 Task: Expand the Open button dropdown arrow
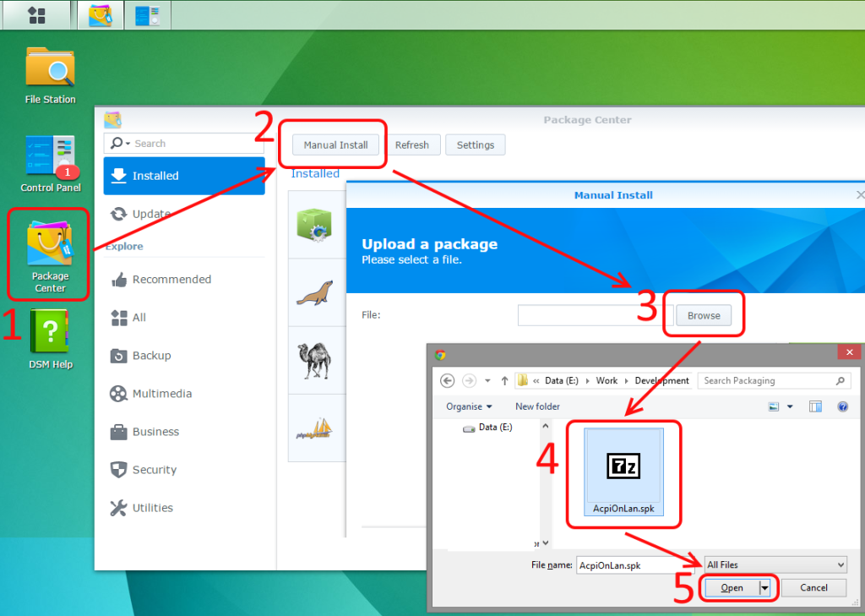[x=765, y=588]
